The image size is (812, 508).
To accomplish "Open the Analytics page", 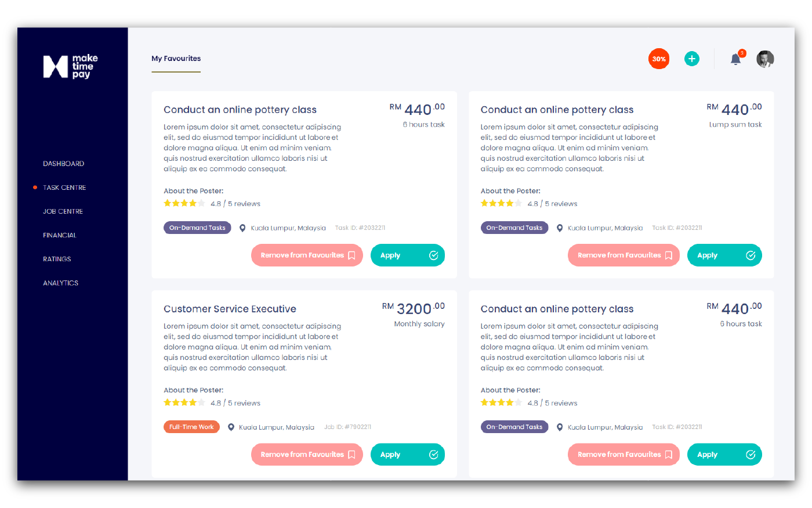I will (x=60, y=283).
